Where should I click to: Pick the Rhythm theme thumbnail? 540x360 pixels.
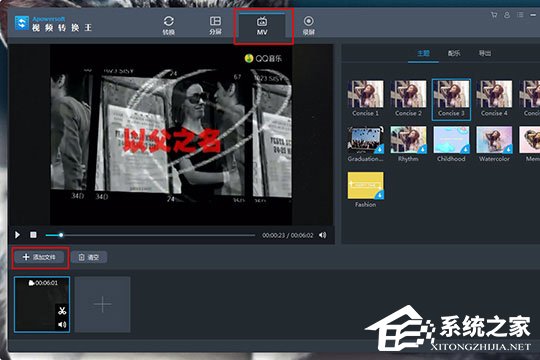coord(408,140)
